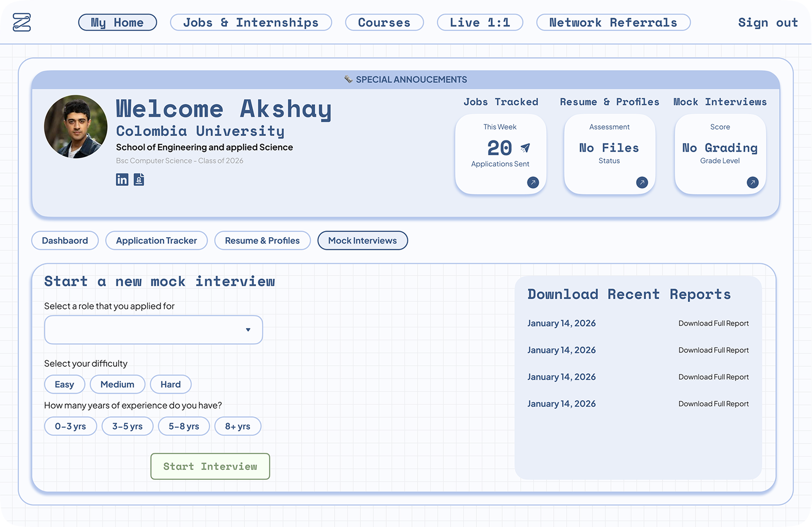The height and width of the screenshot is (527, 812).
Task: Select the Easy difficulty option
Action: click(64, 384)
